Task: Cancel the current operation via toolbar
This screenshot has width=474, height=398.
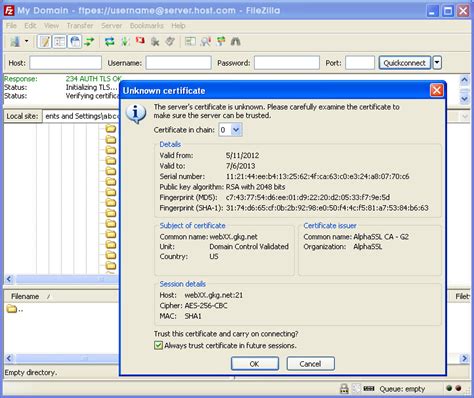Action: point(140,41)
